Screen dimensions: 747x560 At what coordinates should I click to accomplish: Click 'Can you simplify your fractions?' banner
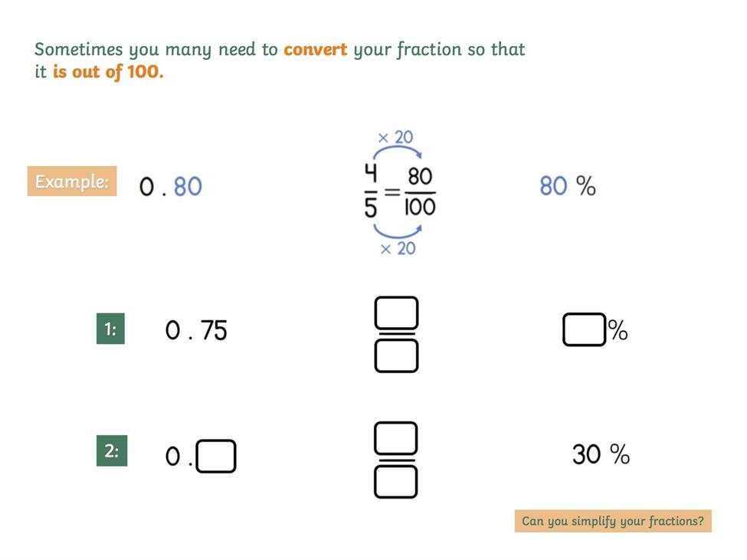[x=613, y=521]
